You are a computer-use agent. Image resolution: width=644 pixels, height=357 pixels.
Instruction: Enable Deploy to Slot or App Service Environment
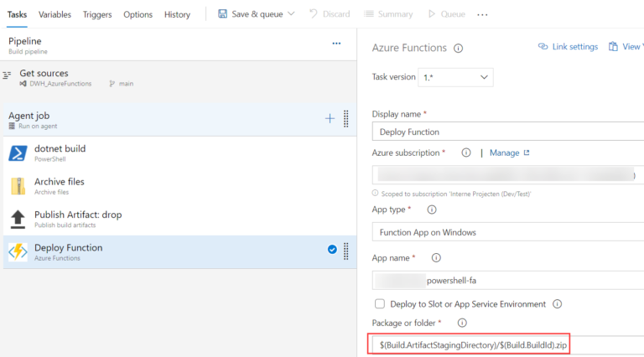coord(380,304)
